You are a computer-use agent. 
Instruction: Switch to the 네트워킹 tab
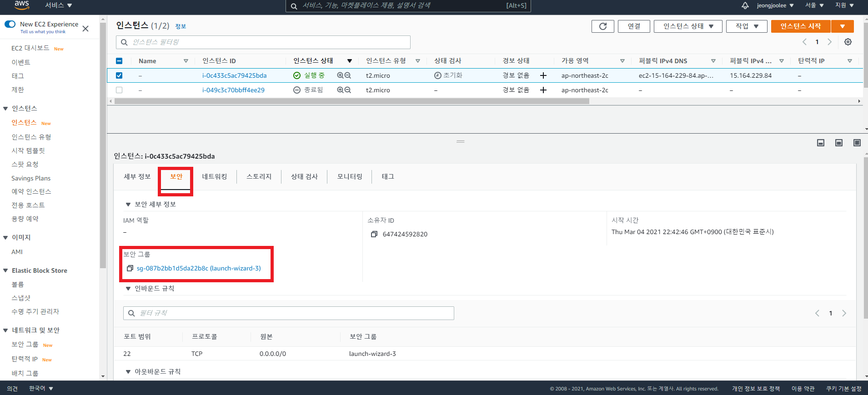[x=215, y=176]
